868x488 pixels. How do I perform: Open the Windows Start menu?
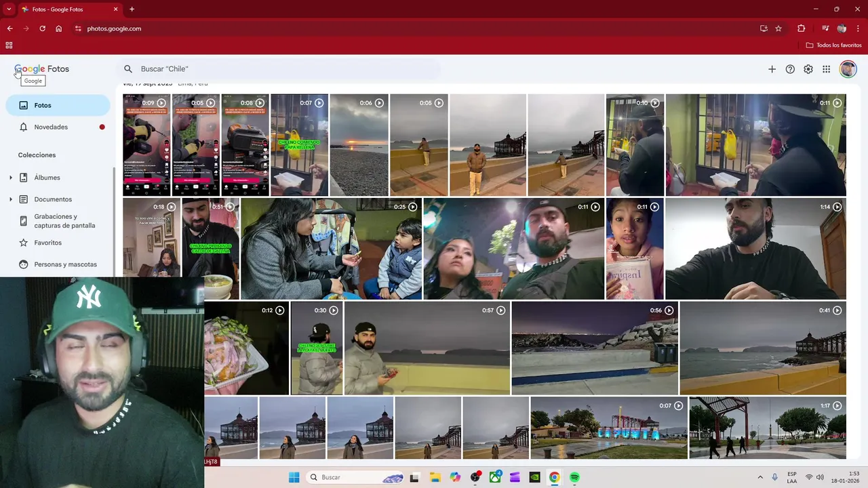(x=294, y=477)
